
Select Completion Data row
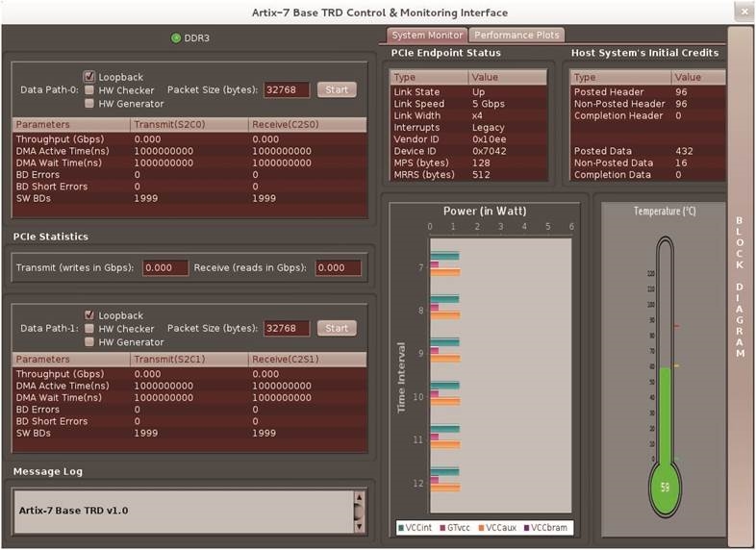coord(648,174)
